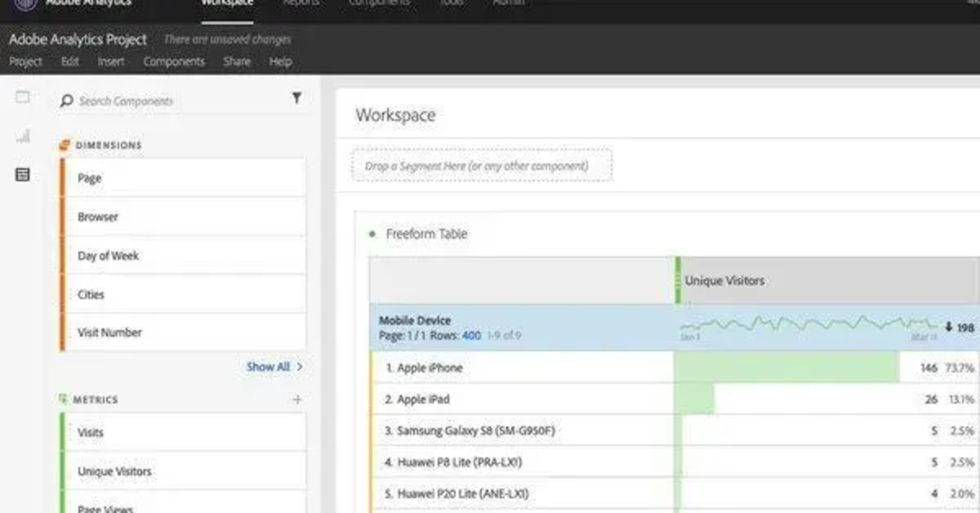Open the Project menu

coord(25,62)
